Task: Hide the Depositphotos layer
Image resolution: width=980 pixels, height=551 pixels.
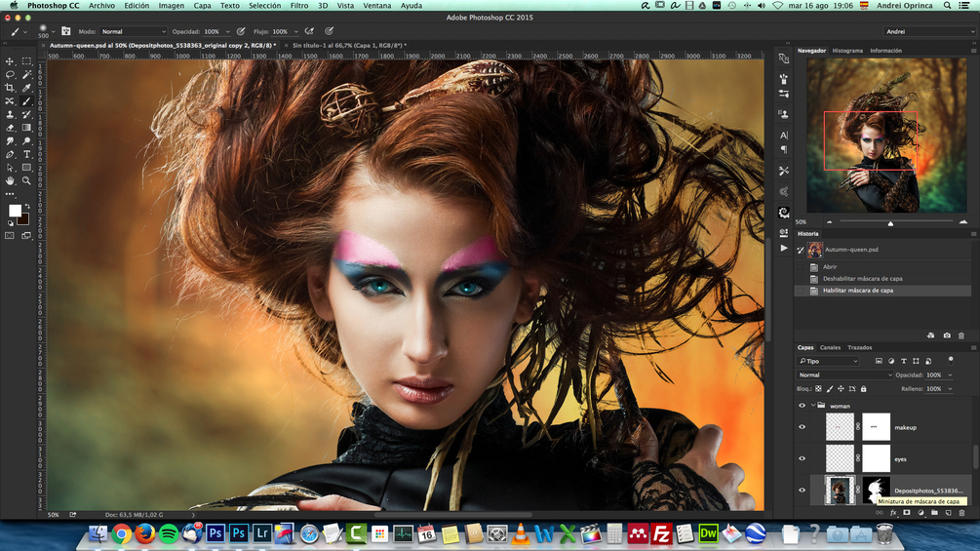Action: coord(802,491)
